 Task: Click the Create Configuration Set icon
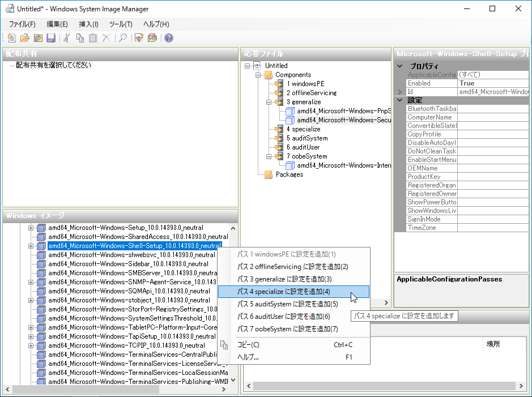(152, 37)
